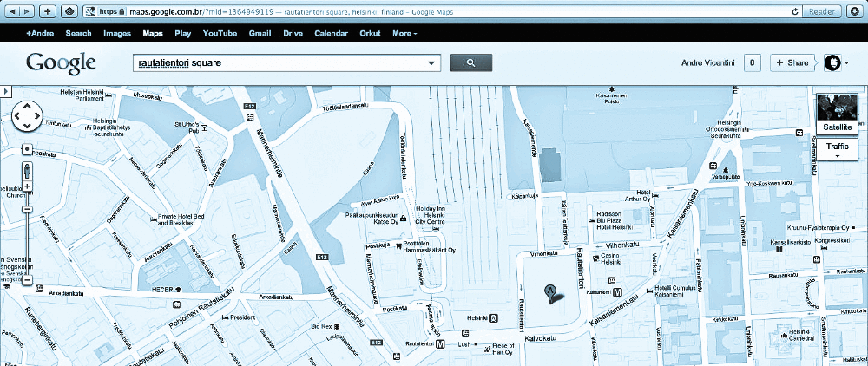Expand the left side panel arrow

(5, 91)
